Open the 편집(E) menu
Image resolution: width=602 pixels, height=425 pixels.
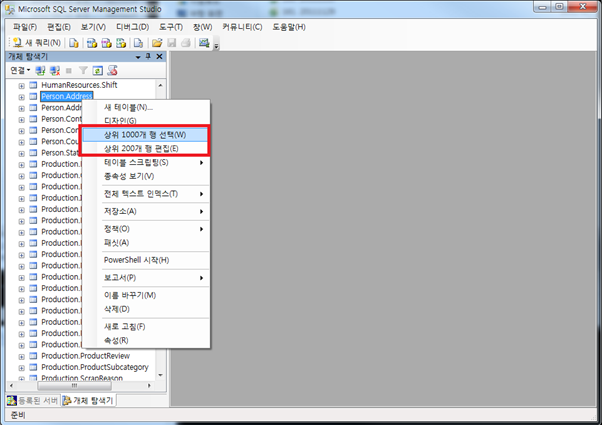pos(59,27)
